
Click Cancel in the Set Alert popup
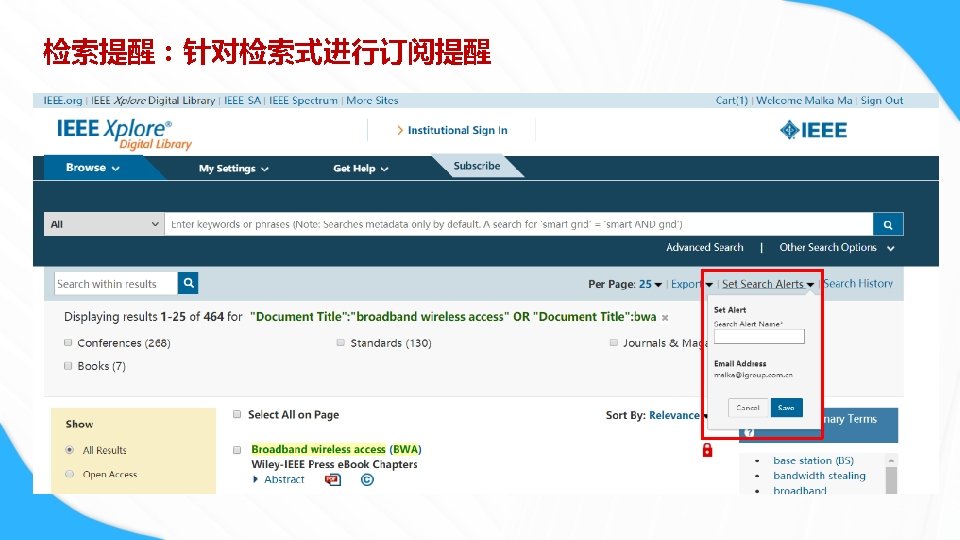point(748,408)
